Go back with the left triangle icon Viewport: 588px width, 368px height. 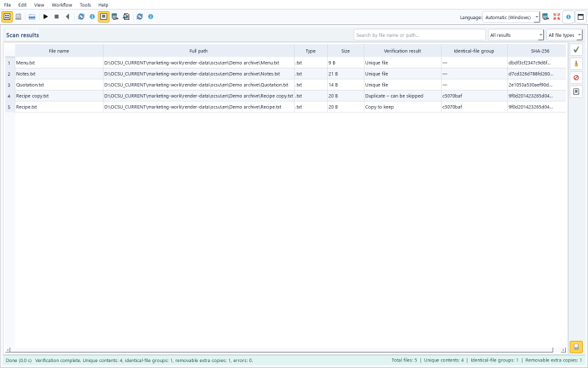[x=68, y=16]
